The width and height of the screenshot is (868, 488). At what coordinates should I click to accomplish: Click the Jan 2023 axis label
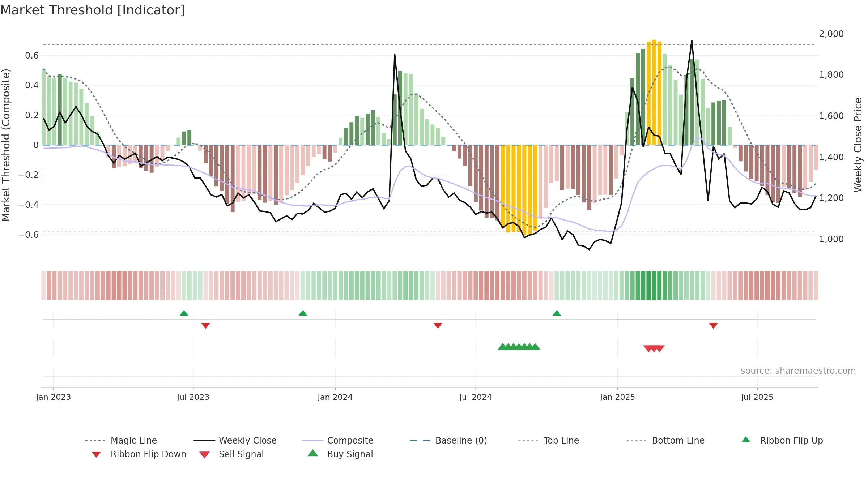54,397
